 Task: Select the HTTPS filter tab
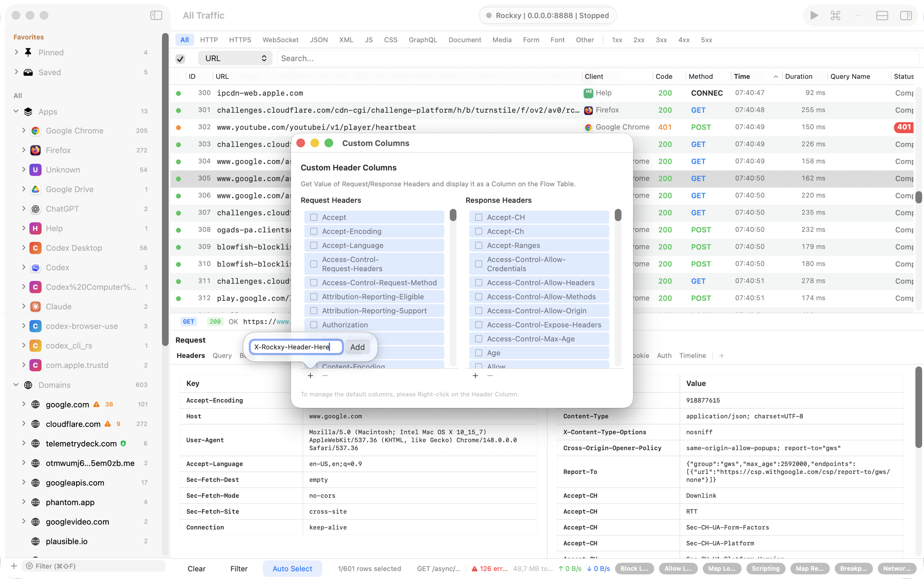point(240,40)
